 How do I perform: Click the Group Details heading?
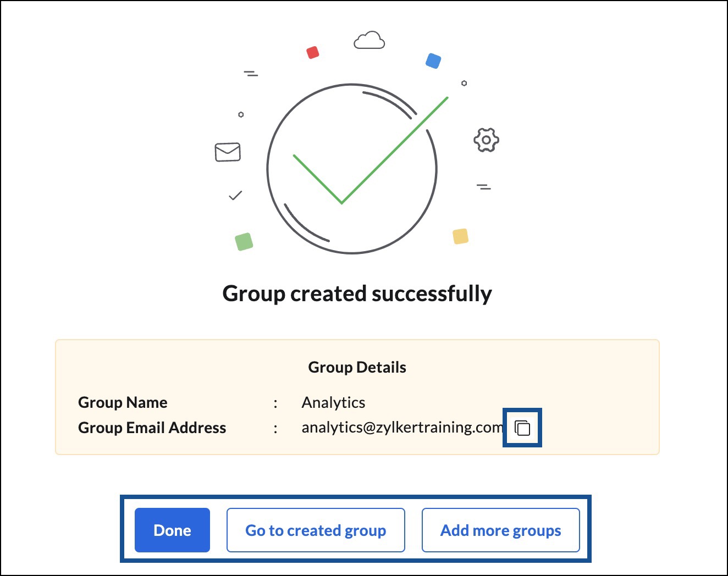(357, 367)
